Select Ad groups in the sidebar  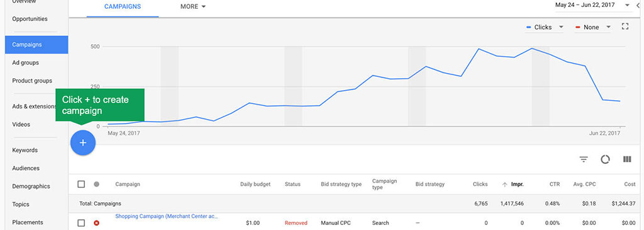(25, 62)
